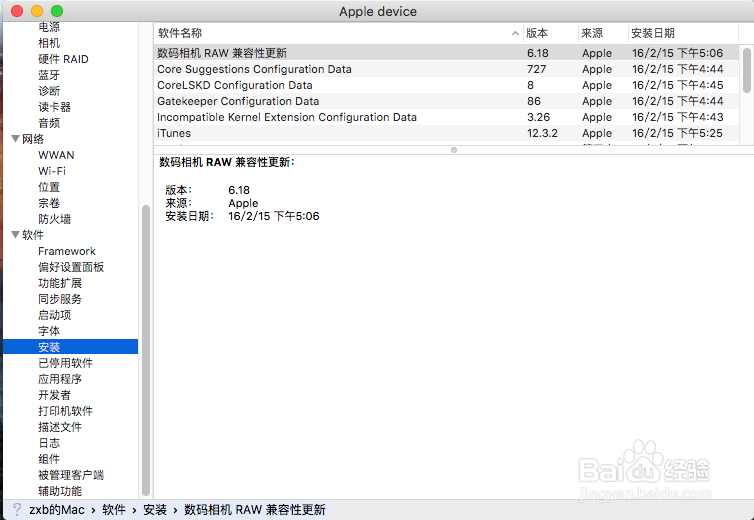Select the iTunes row in the table
The height and width of the screenshot is (520, 754).
[447, 133]
